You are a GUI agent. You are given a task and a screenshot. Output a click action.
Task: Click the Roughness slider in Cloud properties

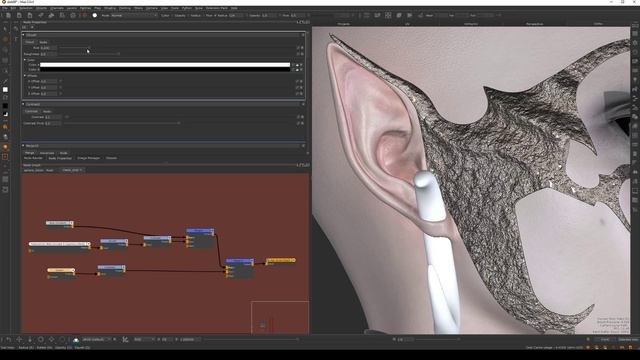tap(89, 54)
